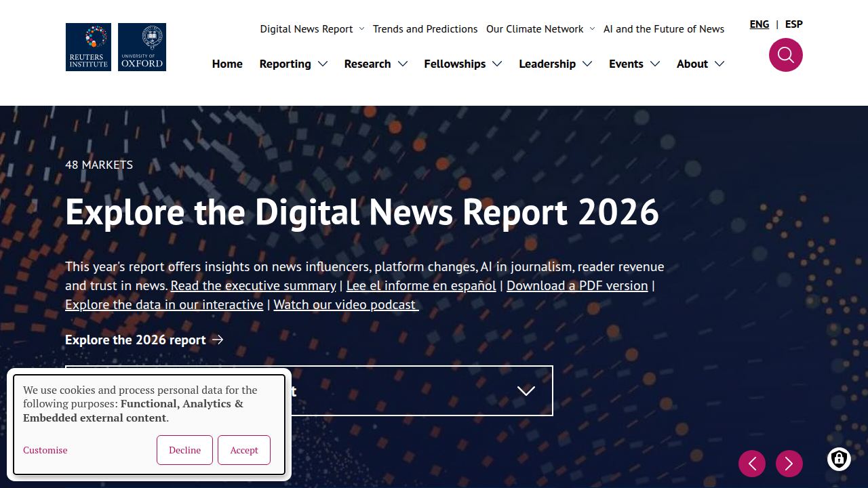Expand the Reporting menu chevron
The width and height of the screenshot is (868, 488).
click(323, 64)
